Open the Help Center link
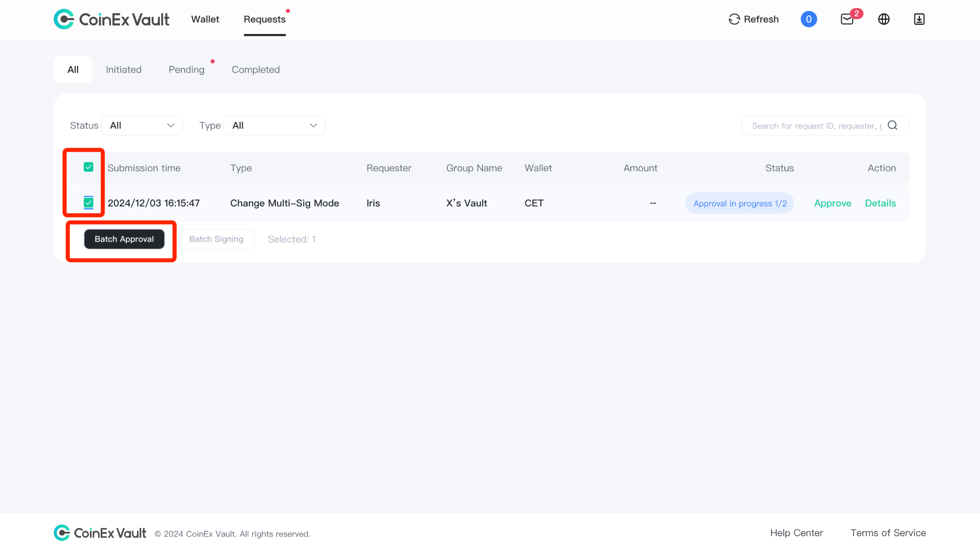Screen dimensions: 980x551 point(797,533)
